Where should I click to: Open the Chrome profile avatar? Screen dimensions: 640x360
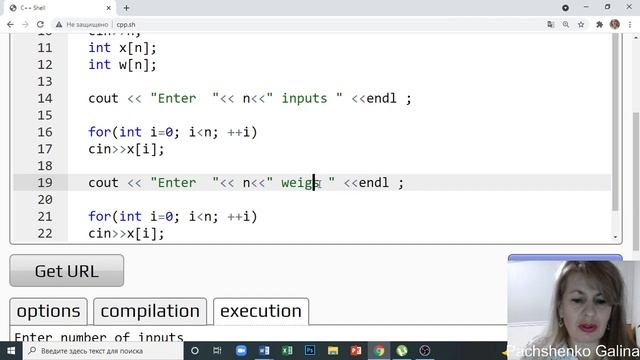615,24
